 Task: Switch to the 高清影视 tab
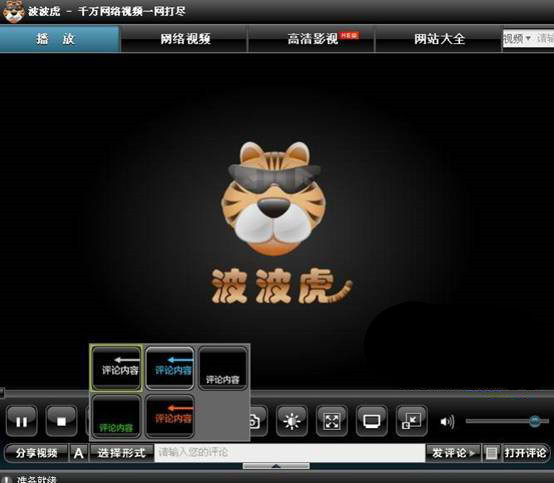coord(312,39)
